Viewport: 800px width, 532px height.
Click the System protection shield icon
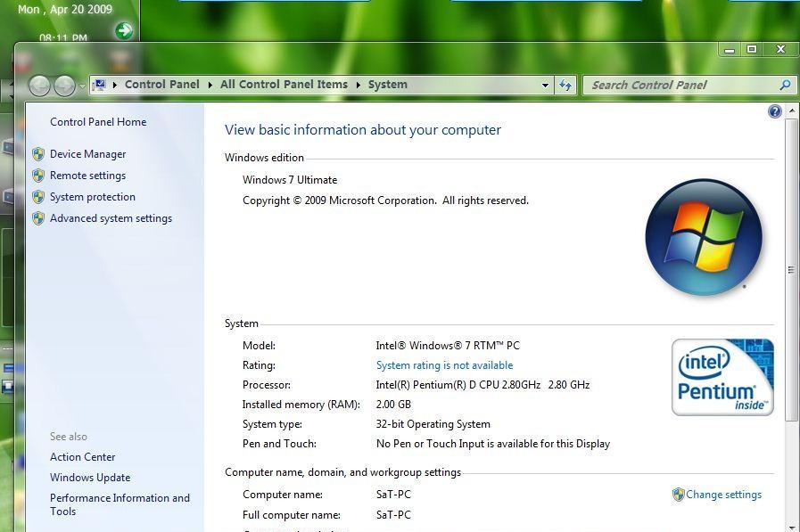38,197
